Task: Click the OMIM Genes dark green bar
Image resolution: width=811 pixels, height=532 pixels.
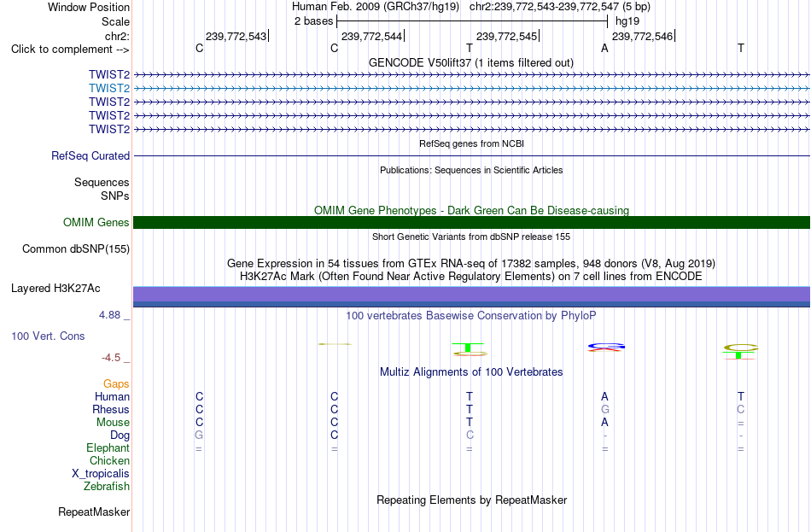Action: pyautogui.click(x=471, y=223)
